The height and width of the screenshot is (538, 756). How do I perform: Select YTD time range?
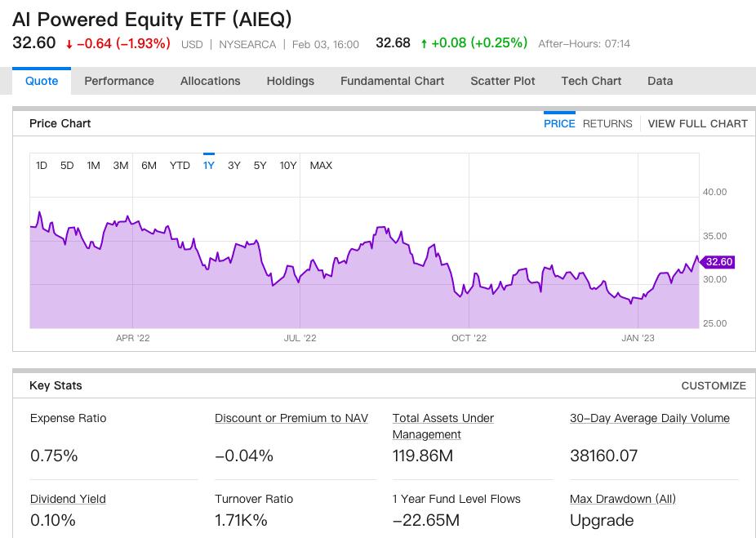(x=180, y=166)
